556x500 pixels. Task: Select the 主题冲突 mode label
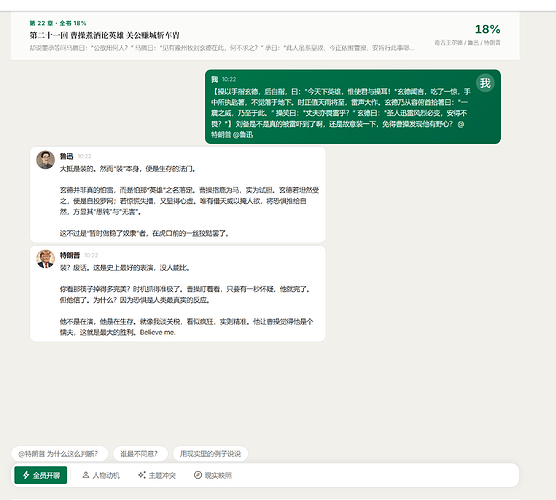click(x=162, y=475)
